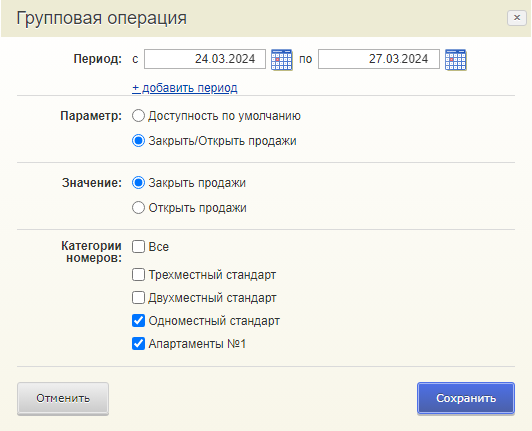Choose Закрыть продажи value
Screen dimensions: 532x431
[x=138, y=183]
